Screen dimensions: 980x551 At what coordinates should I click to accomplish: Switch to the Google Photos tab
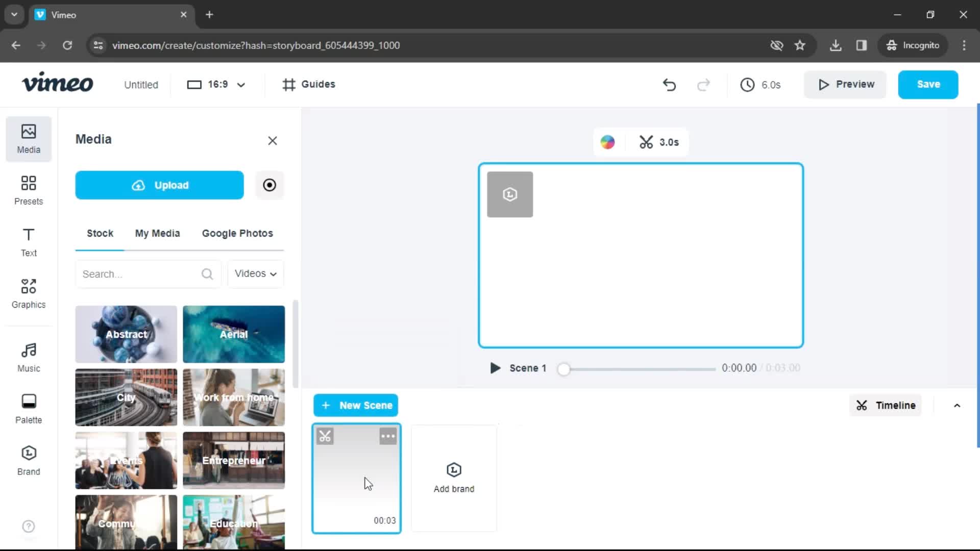click(237, 233)
